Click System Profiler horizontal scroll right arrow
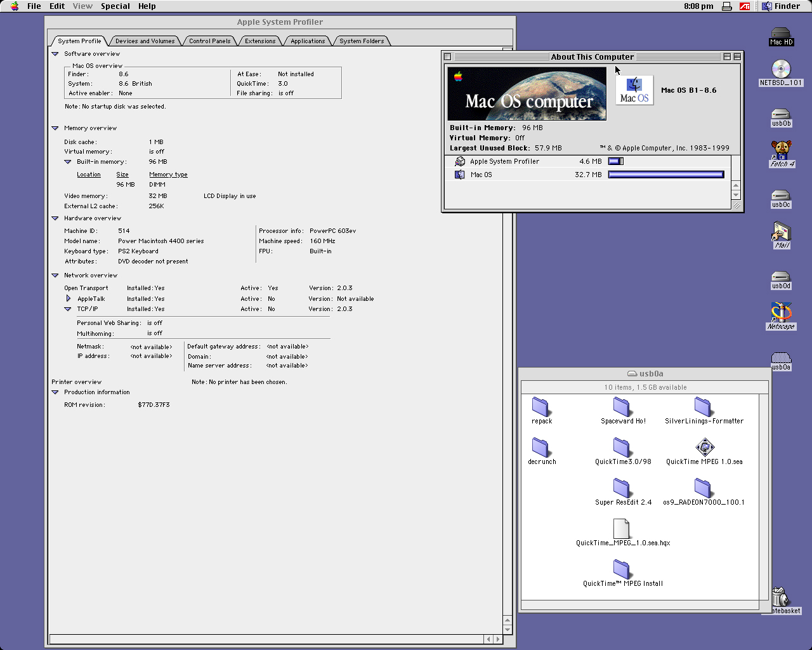The height and width of the screenshot is (650, 812). pyautogui.click(x=497, y=639)
